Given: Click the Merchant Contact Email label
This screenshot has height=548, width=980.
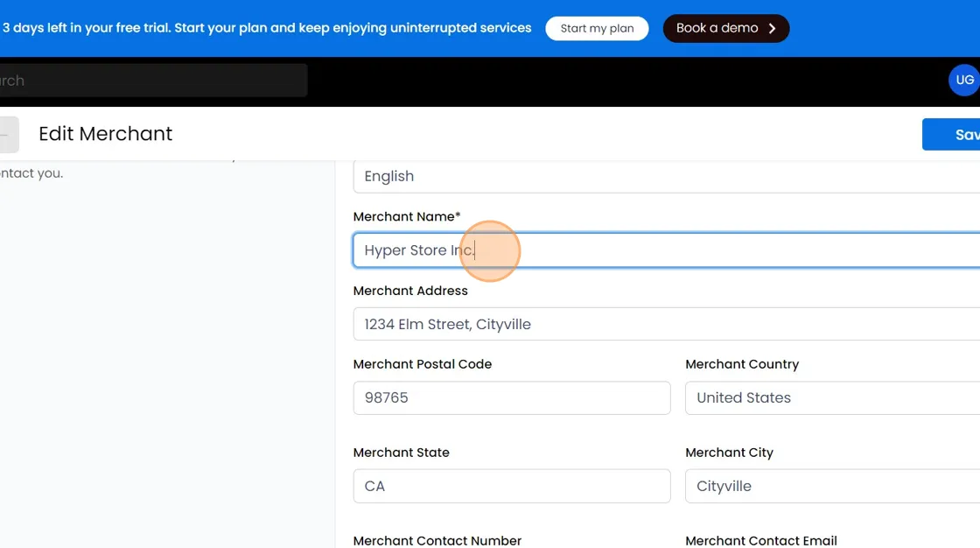Looking at the screenshot, I should [x=761, y=540].
